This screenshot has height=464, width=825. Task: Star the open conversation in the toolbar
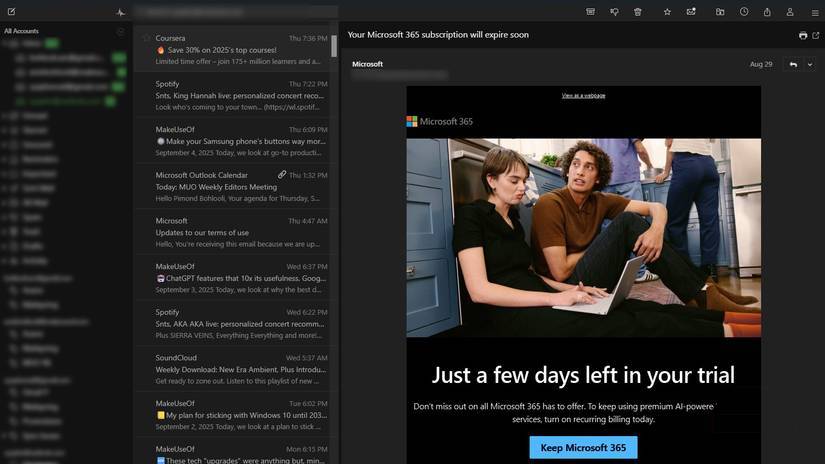pyautogui.click(x=667, y=12)
